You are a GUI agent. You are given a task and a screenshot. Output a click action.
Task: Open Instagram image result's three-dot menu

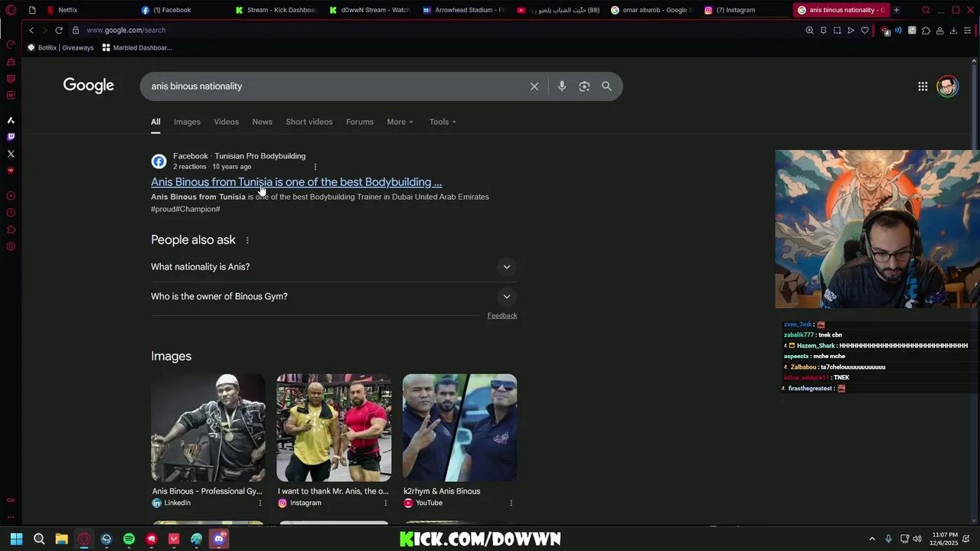(385, 503)
